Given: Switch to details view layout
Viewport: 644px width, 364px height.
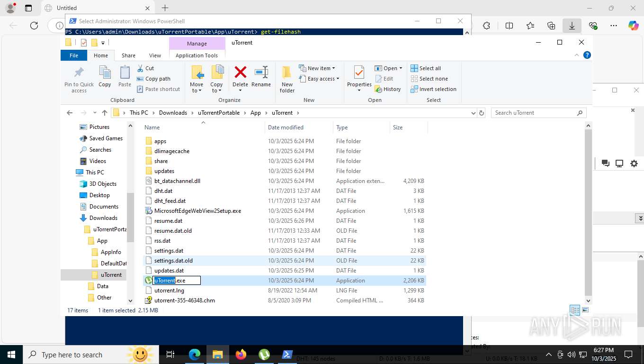Looking at the screenshot, I should coord(575,310).
